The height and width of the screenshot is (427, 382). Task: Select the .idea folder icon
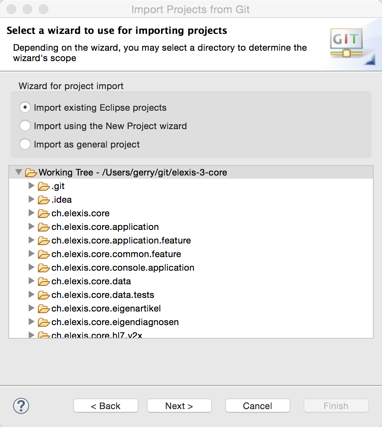(43, 200)
